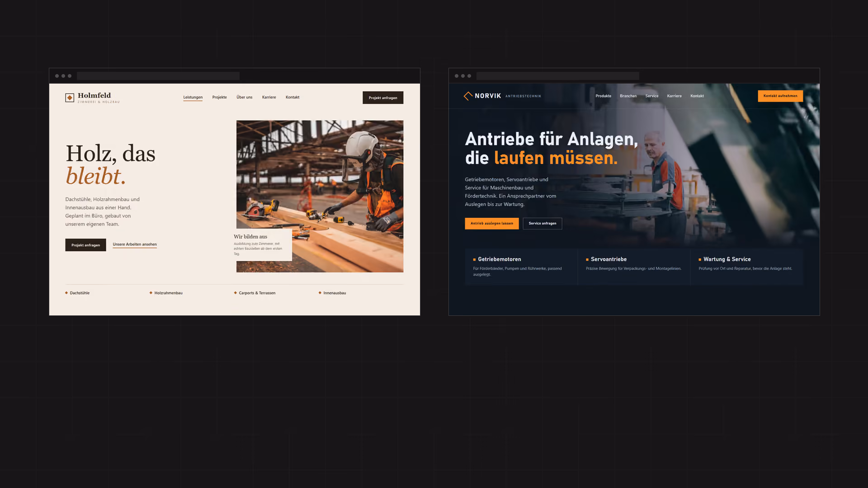The width and height of the screenshot is (868, 488).
Task: Click the Norvik browser address bar
Action: [x=558, y=76]
